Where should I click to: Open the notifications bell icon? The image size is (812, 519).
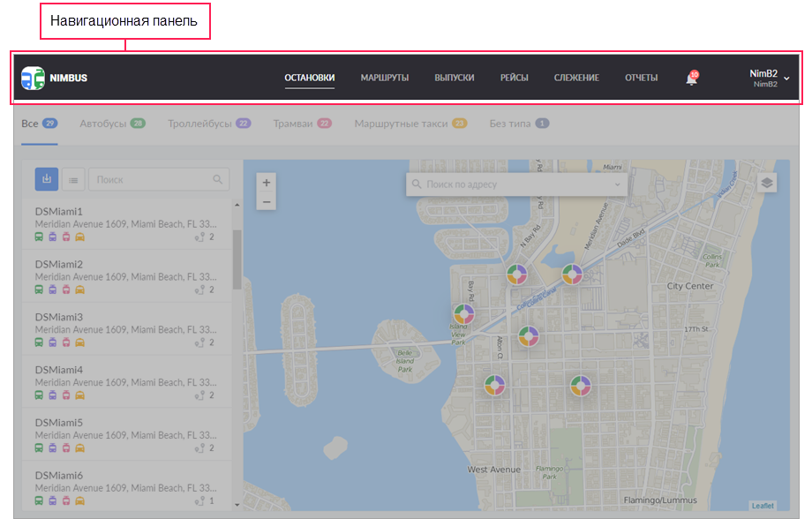pos(691,79)
